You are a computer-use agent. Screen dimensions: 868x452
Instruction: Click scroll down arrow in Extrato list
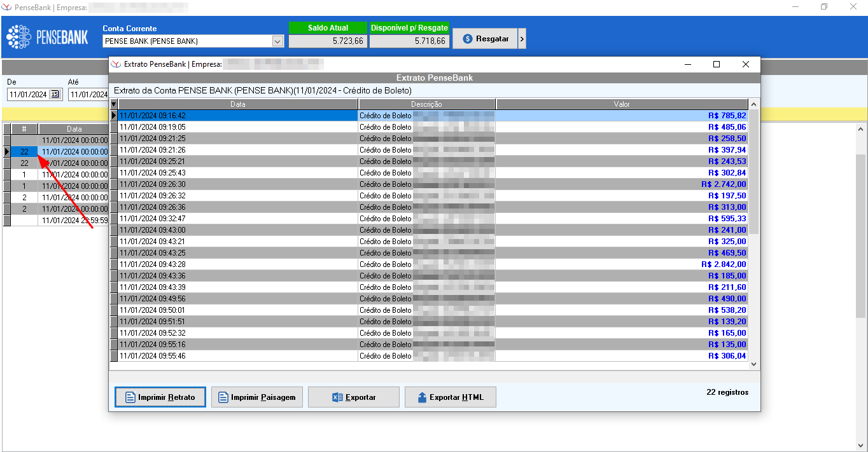tap(754, 364)
